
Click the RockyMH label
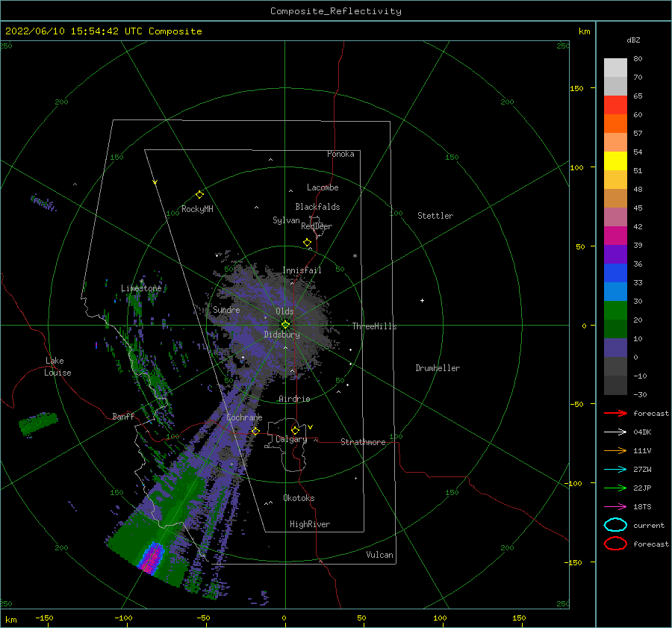(x=197, y=209)
